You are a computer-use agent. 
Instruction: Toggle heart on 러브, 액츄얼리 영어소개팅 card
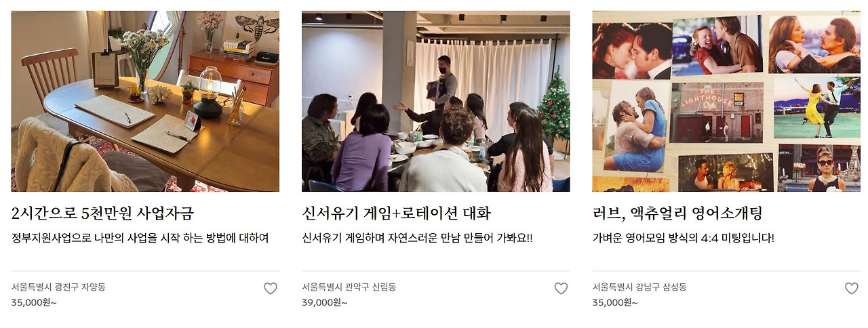point(852,289)
